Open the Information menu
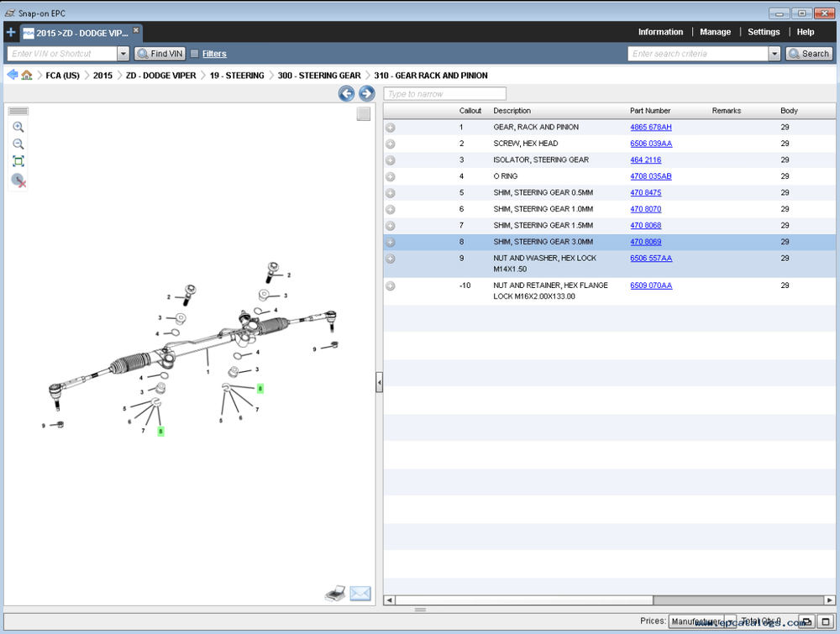Screen dimensions: 840x634 [660, 32]
